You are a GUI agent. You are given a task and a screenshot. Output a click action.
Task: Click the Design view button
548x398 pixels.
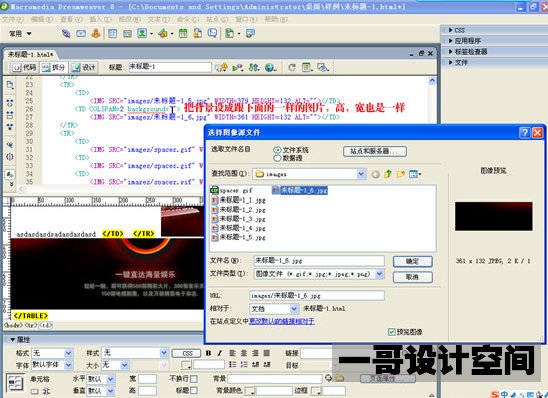point(83,67)
